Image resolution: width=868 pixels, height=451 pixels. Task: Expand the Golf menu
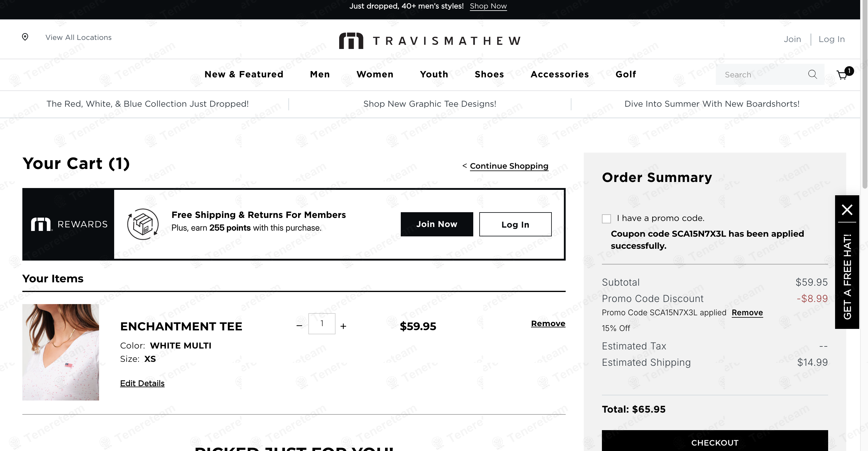point(626,74)
